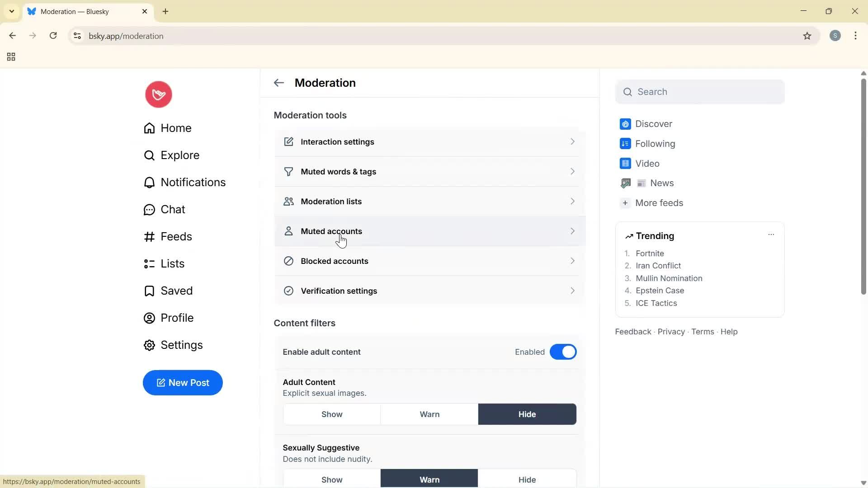Disable the Enable adult content toggle
The width and height of the screenshot is (868, 488).
(563, 352)
